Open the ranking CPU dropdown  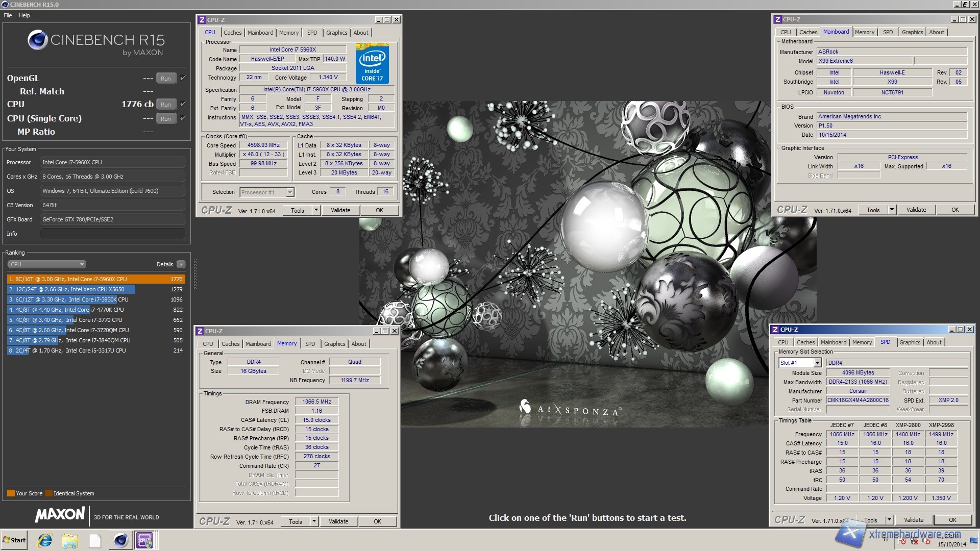46,264
